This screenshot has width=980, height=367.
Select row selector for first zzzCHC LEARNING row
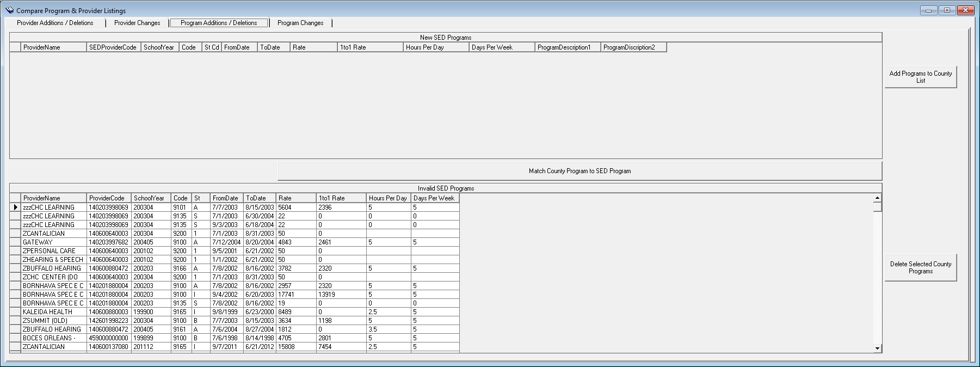[x=15, y=207]
